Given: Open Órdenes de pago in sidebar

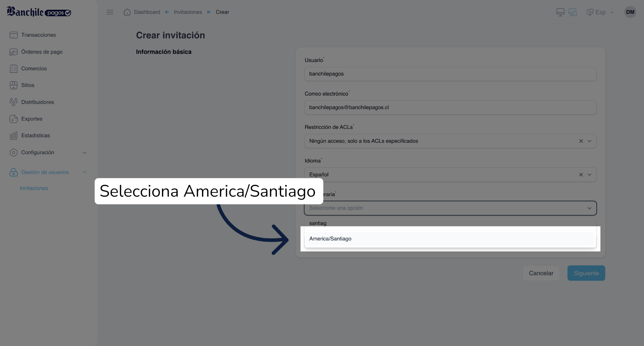Looking at the screenshot, I should [42, 52].
